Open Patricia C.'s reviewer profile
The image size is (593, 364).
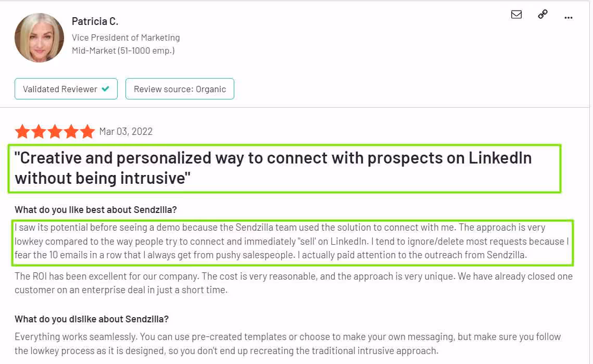[x=95, y=21]
